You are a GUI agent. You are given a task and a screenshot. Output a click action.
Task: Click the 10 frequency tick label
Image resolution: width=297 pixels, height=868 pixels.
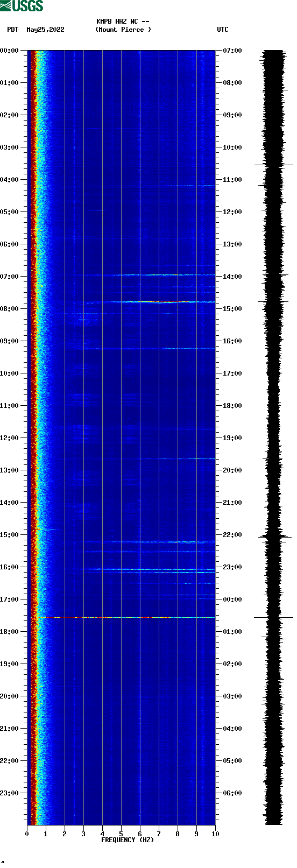tap(215, 834)
